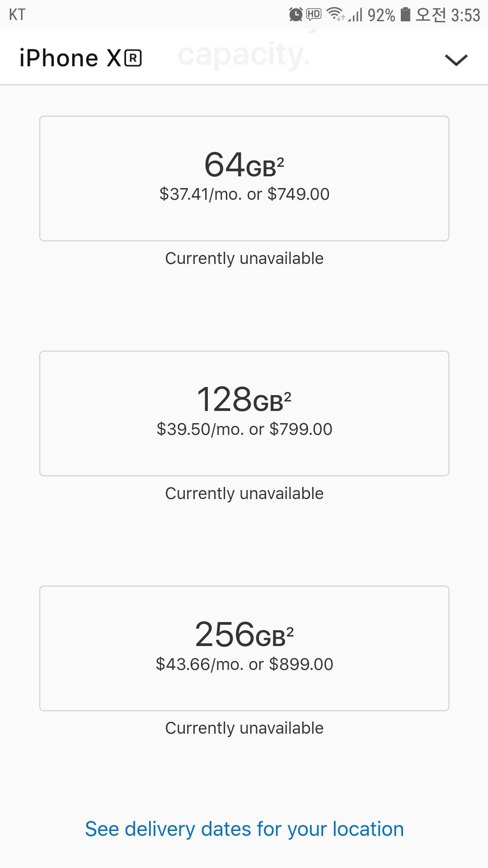The height and width of the screenshot is (868, 488).
Task: Select the 128GB capacity option
Action: point(244,413)
